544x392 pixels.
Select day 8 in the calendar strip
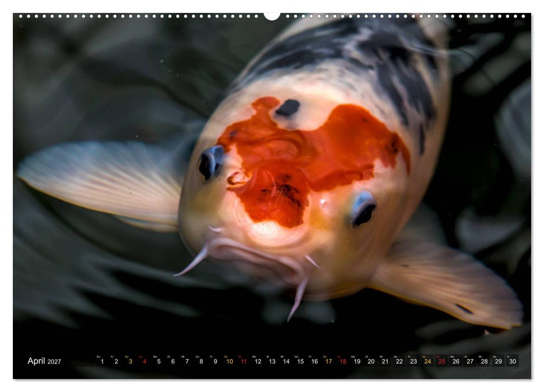click(x=201, y=361)
